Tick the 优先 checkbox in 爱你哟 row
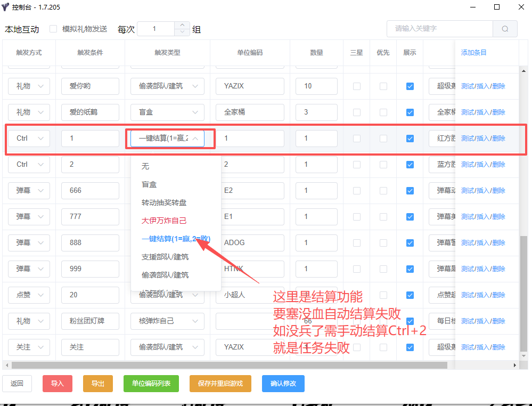This screenshot has width=532, height=406. [383, 86]
